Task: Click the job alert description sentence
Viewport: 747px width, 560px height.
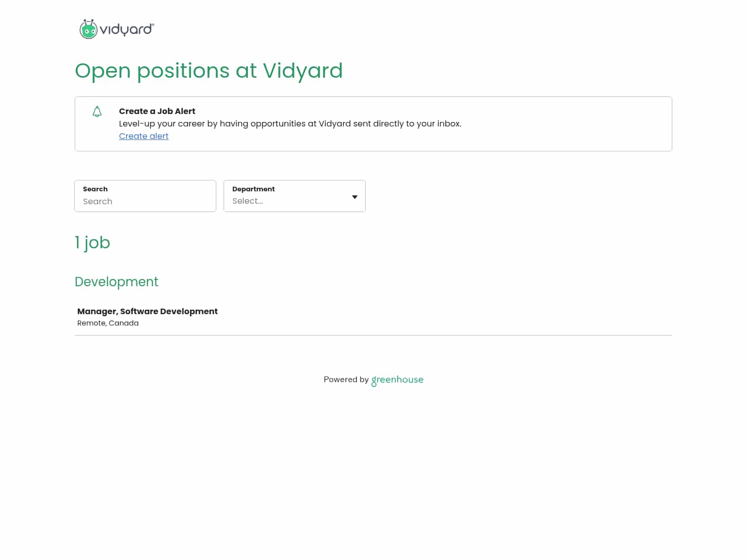Action: pyautogui.click(x=290, y=123)
